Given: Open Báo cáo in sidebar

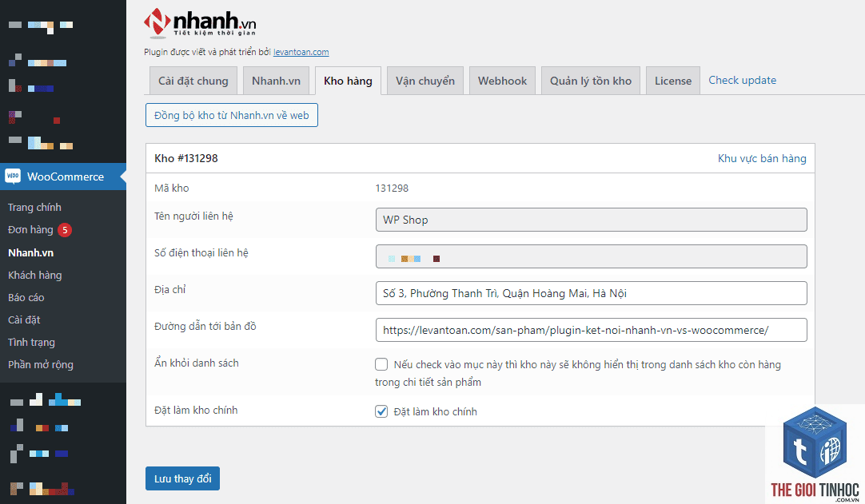Looking at the screenshot, I should click(x=26, y=297).
